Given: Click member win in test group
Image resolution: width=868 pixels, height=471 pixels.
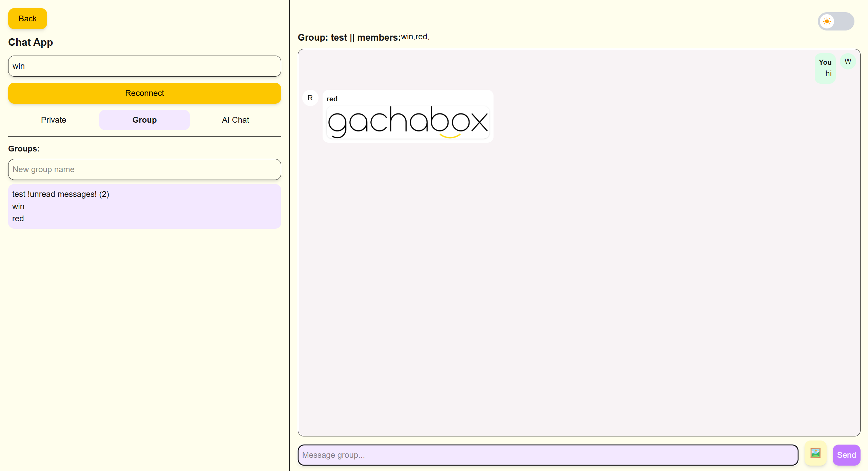Looking at the screenshot, I should click(x=18, y=206).
